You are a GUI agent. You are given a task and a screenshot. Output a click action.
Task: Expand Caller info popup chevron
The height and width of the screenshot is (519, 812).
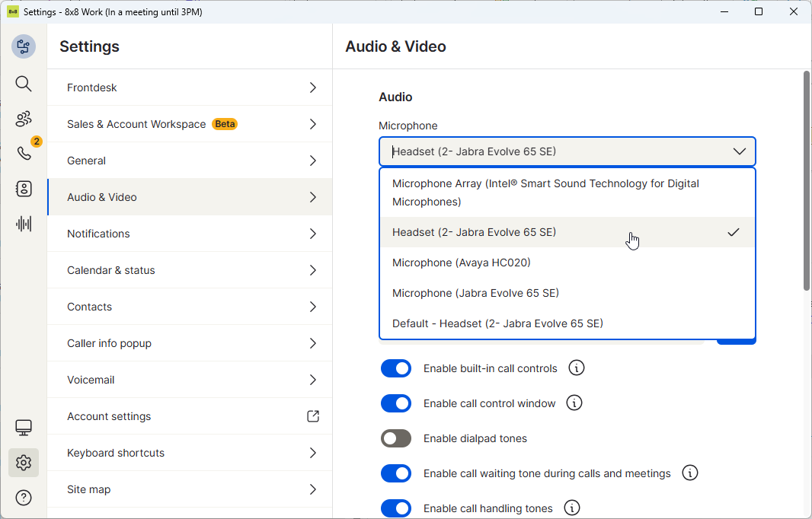(313, 343)
